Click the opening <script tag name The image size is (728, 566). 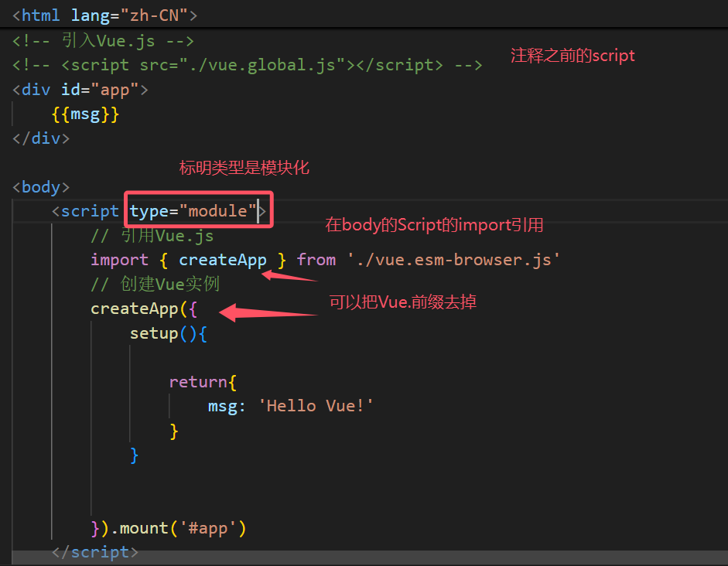tap(85, 212)
